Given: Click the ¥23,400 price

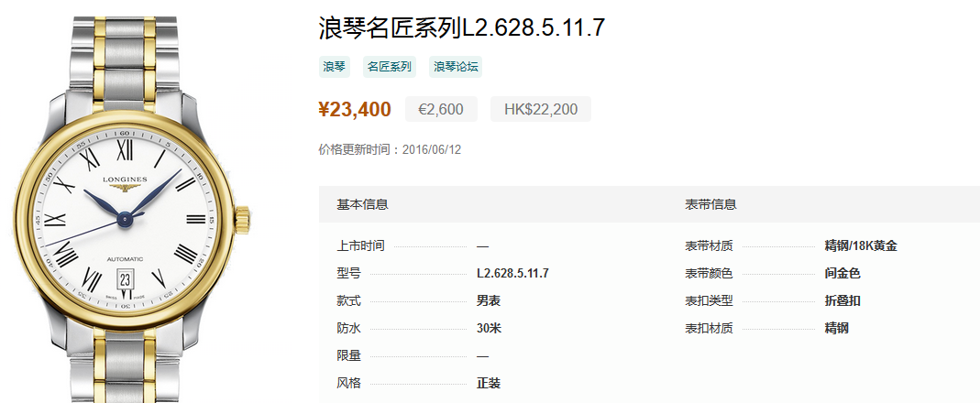Looking at the screenshot, I should coord(355,109).
